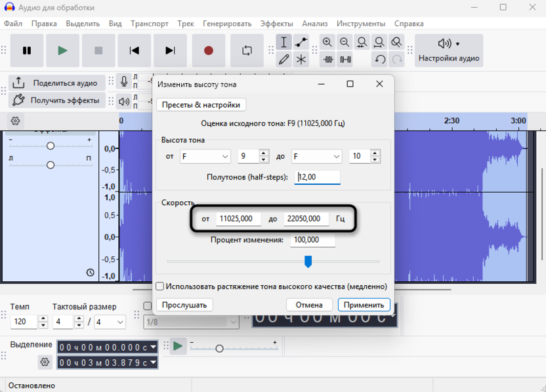The width and height of the screenshot is (546, 392).
Task: Click the Record button in the transport toolbar
Action: (209, 50)
